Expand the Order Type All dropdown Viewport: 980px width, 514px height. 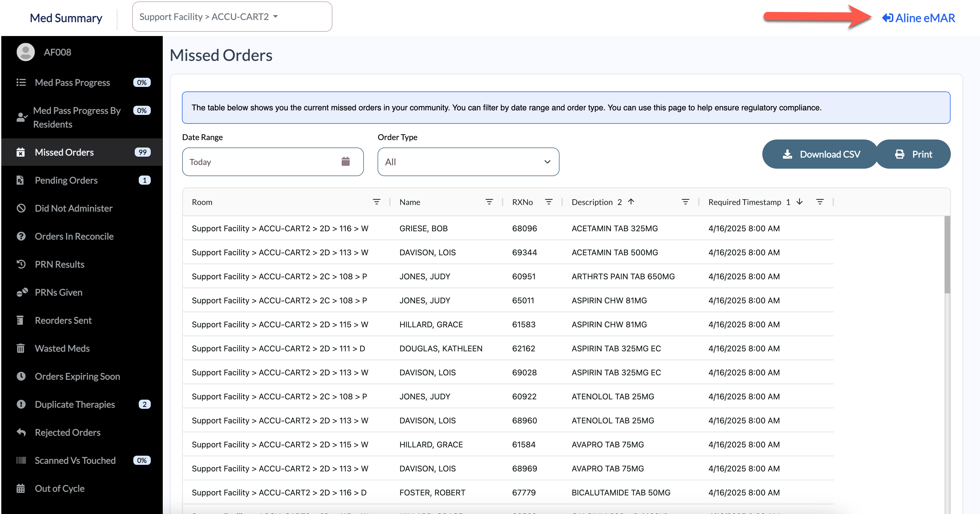coord(468,162)
